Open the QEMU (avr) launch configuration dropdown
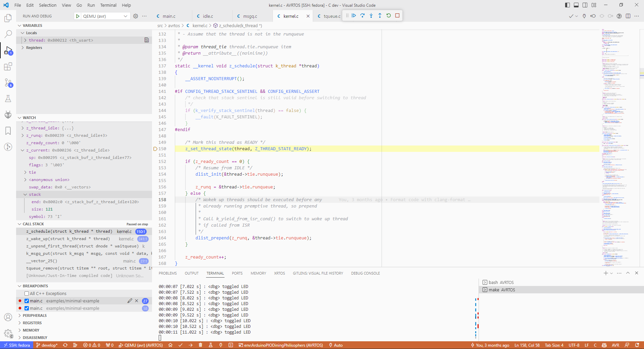 (105, 16)
